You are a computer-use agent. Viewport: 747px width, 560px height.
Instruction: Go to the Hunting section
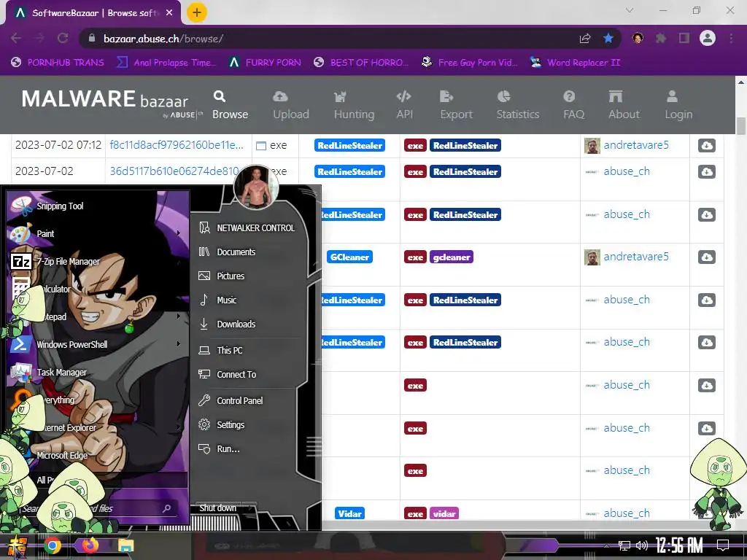[x=354, y=105]
